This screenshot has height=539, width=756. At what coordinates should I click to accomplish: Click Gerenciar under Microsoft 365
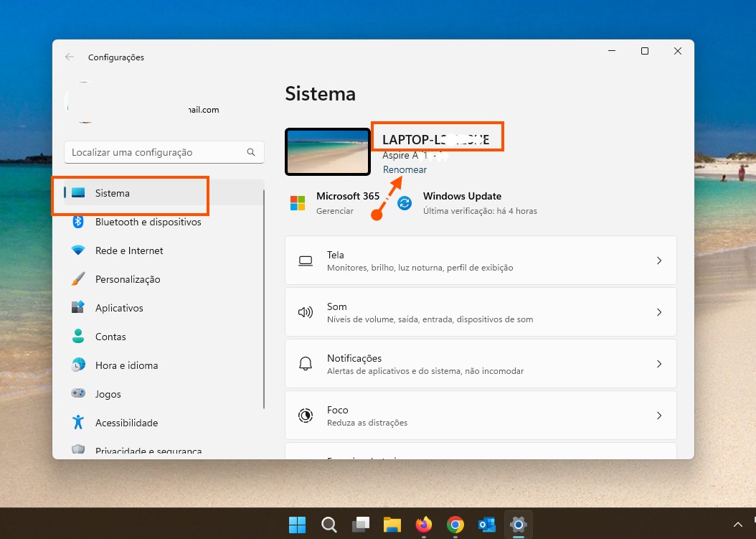click(x=335, y=211)
